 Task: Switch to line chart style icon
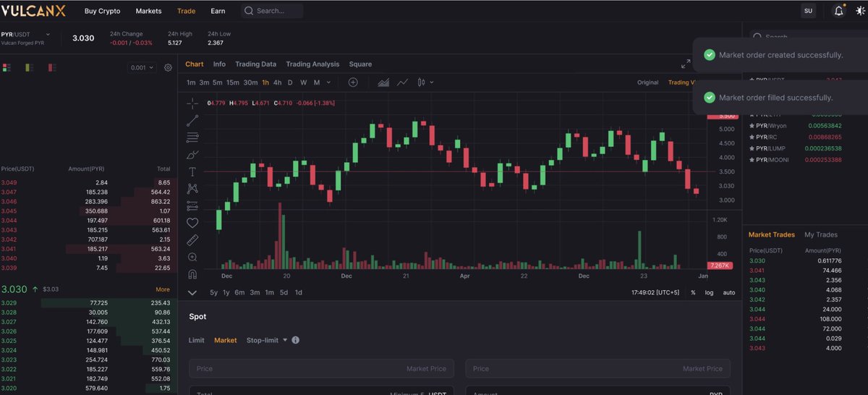(x=402, y=82)
